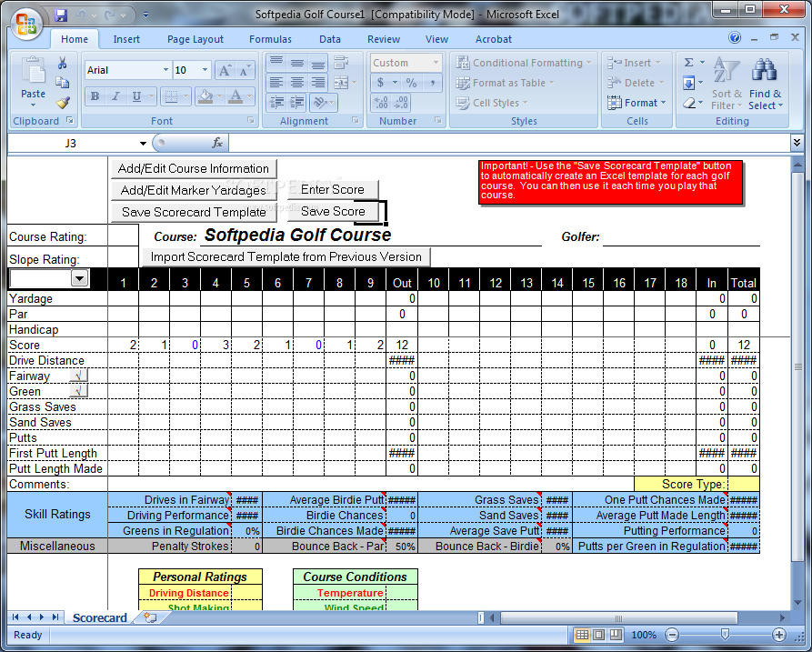
Task: Apply the Percent Style format
Action: click(x=411, y=83)
